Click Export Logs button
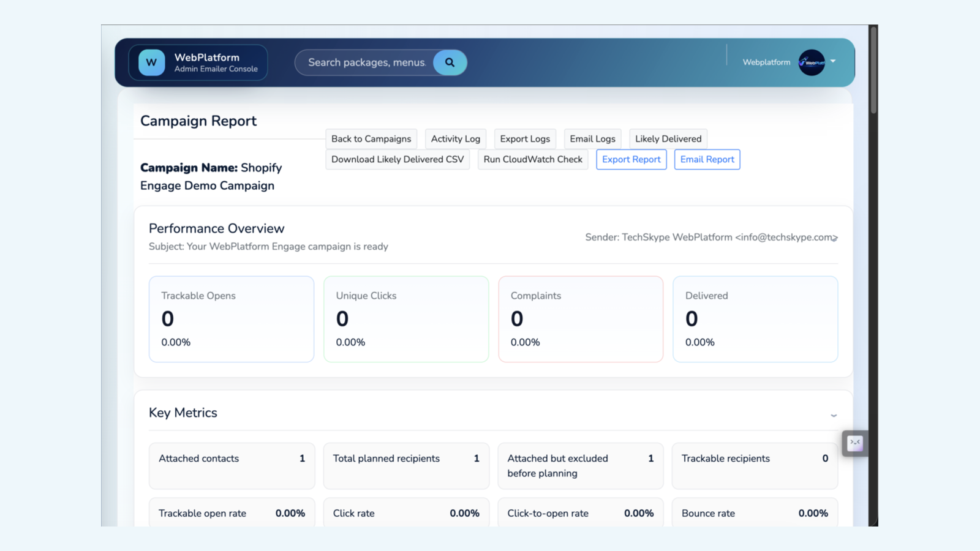 525,139
